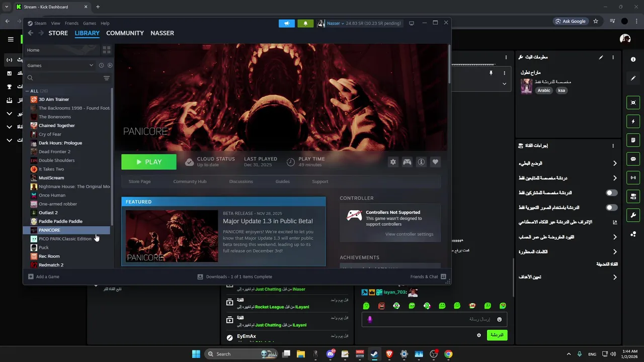Viewport: 644px width, 362px height.
Task: Open advanced filter icon next to library search
Action: [106, 78]
